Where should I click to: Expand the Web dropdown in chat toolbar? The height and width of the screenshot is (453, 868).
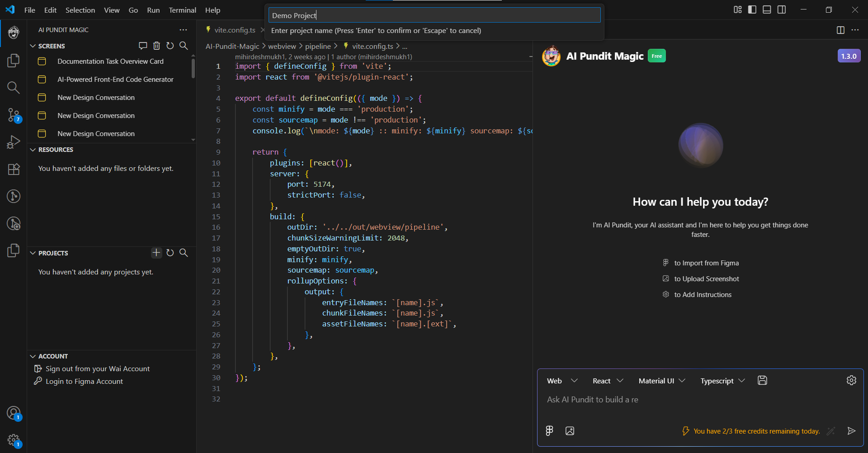point(561,380)
